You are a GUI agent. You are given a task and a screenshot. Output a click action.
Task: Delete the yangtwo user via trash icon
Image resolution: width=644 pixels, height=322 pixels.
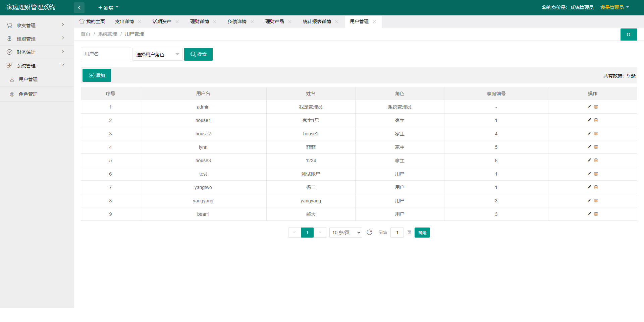pos(596,187)
